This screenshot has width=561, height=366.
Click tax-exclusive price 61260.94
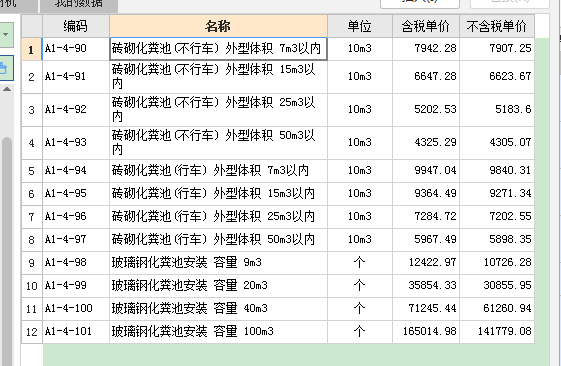[497, 309]
